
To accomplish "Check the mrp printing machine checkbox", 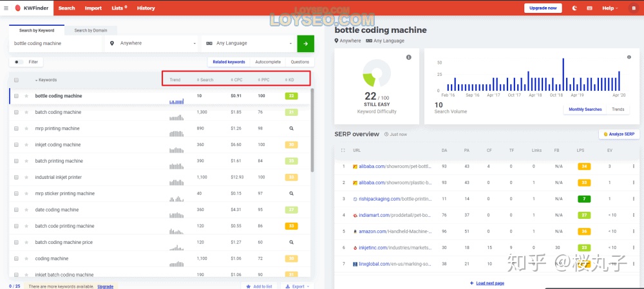I will (x=17, y=129).
